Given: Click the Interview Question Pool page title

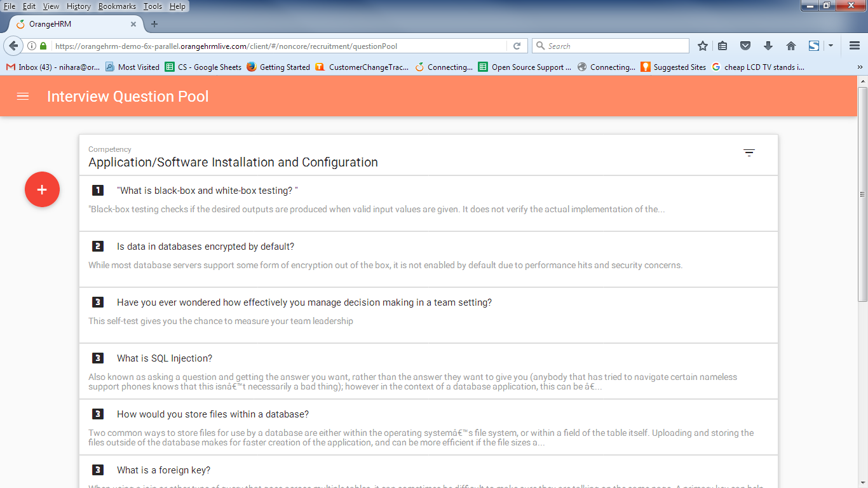Looking at the screenshot, I should (128, 97).
